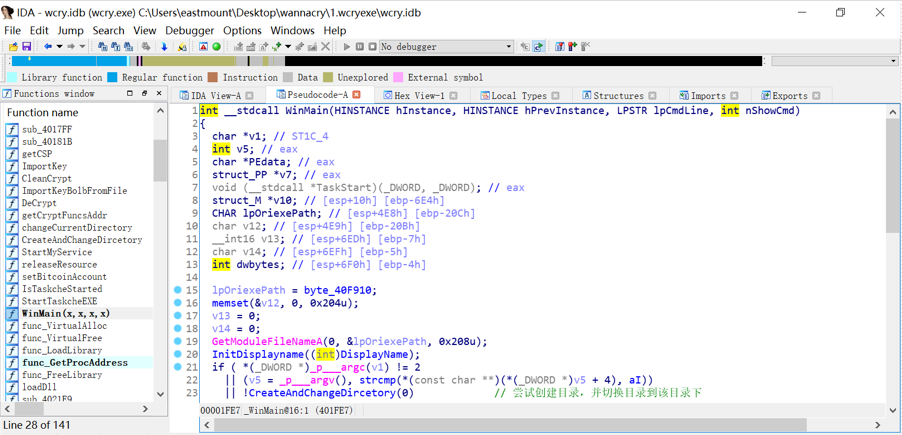Open the Edit menu
This screenshot has height=435, width=902.
39,30
